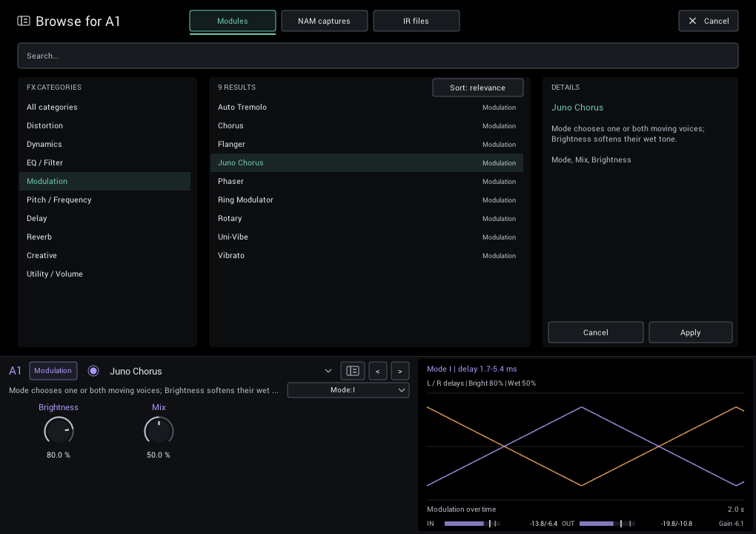Open the module browser icon next to Juno Chorus
This screenshot has width=756, height=534.
pyautogui.click(x=353, y=371)
